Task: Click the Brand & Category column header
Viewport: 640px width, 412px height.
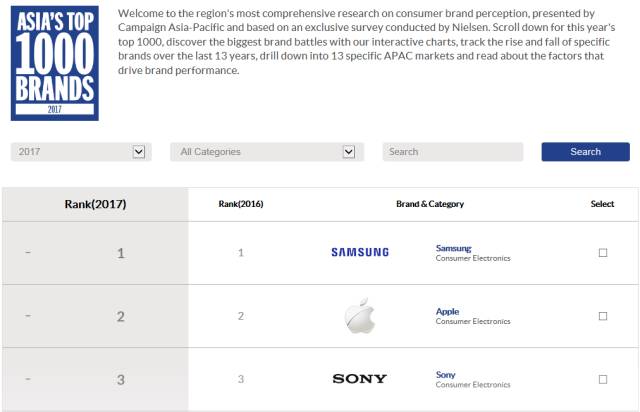Action: (430, 204)
